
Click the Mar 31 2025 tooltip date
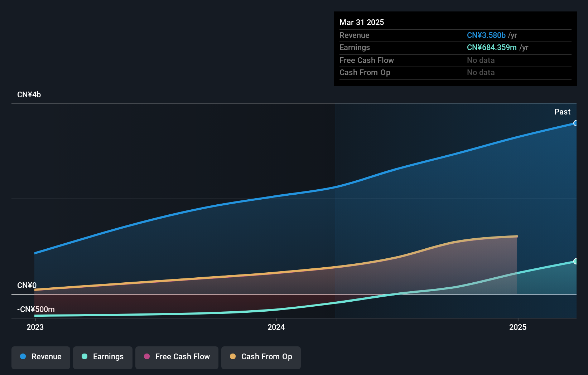point(362,22)
